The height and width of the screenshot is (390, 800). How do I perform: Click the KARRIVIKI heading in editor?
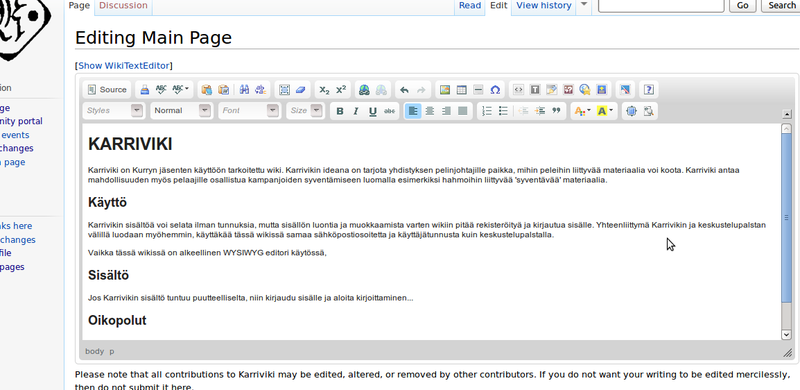pos(130,144)
